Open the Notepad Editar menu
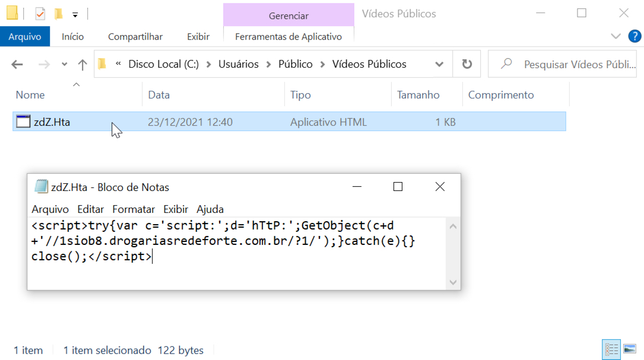This screenshot has height=360, width=644. 90,209
